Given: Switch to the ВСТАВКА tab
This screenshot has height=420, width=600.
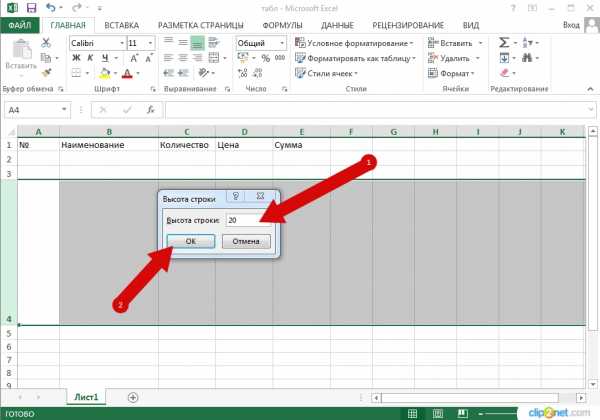Looking at the screenshot, I should 121,25.
